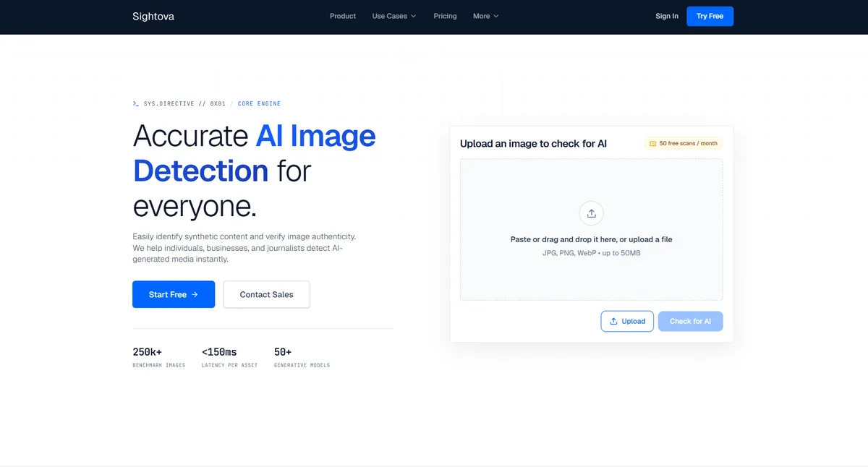Open the Product nav link

pos(343,16)
